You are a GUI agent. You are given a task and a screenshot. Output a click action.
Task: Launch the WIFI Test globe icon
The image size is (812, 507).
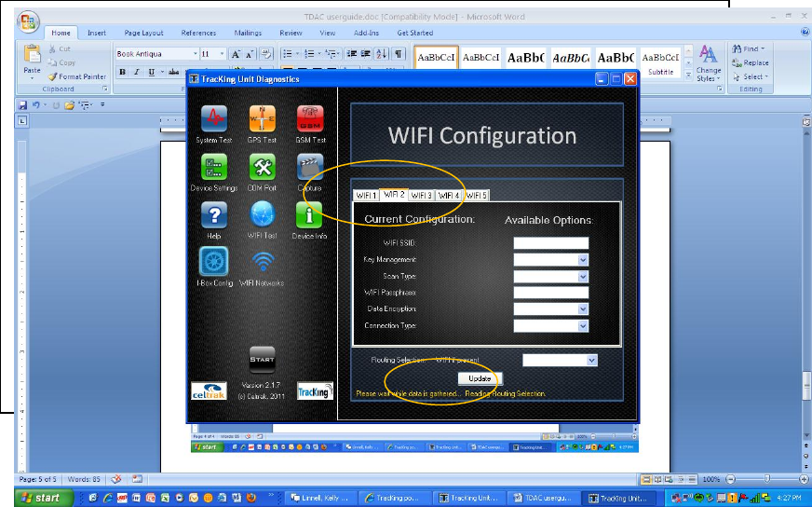tap(262, 214)
